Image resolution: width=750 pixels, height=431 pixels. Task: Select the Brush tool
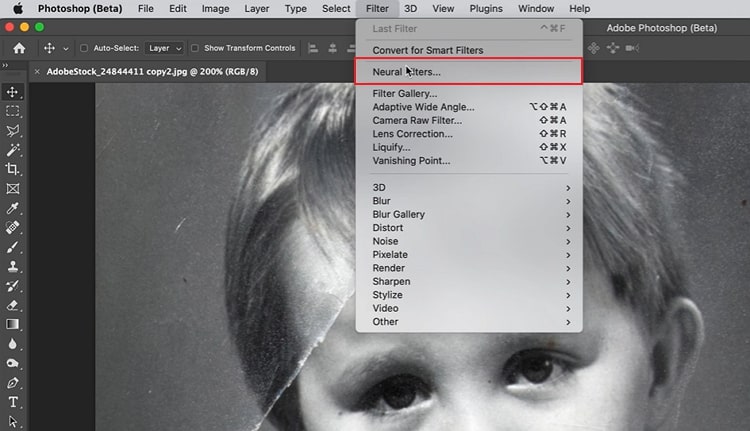pyautogui.click(x=12, y=247)
